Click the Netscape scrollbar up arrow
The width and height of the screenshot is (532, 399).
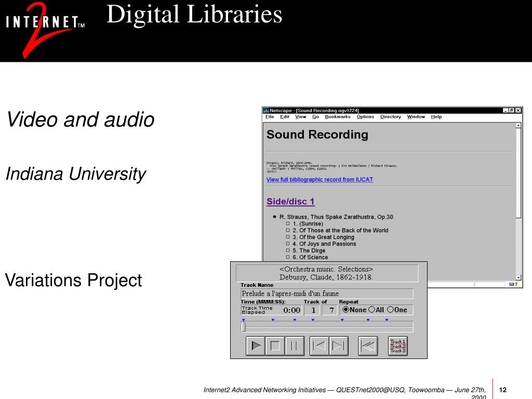(518, 126)
